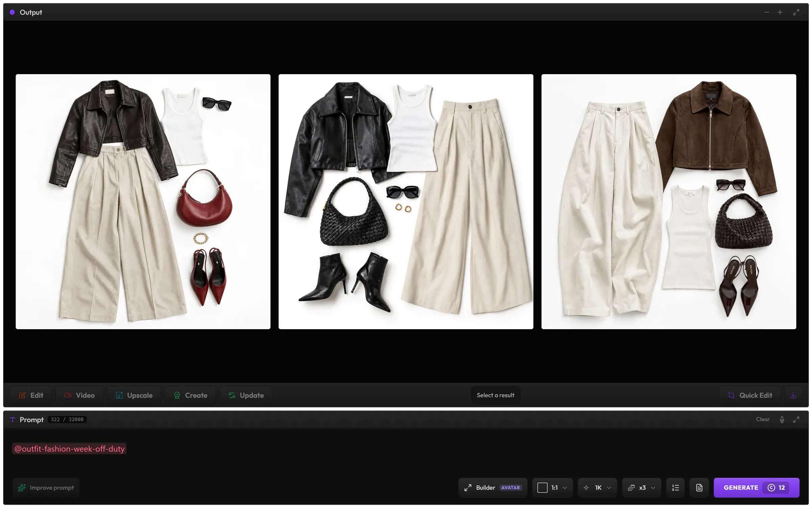Screen dimensions: 812x508
Task: Click the 12 credits cost indicator
Action: click(776, 488)
